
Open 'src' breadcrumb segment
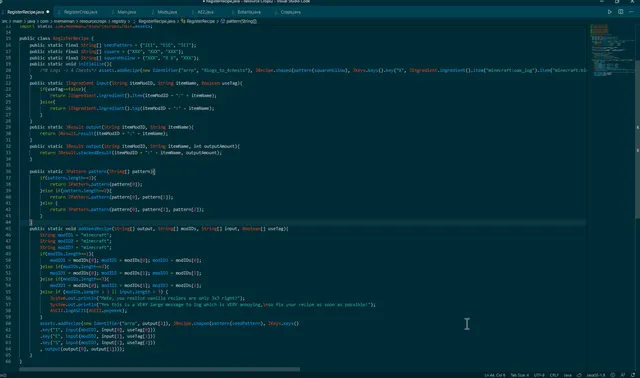pos(4,21)
